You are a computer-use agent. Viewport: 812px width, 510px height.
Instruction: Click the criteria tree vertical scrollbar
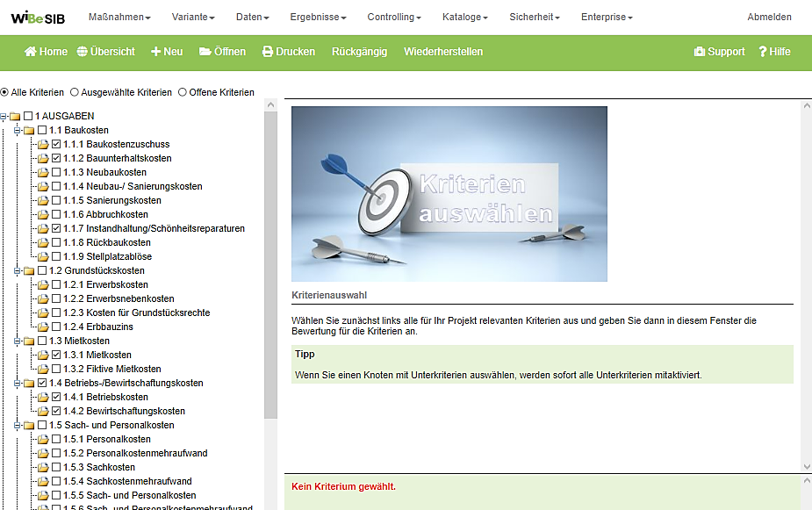tap(271, 263)
